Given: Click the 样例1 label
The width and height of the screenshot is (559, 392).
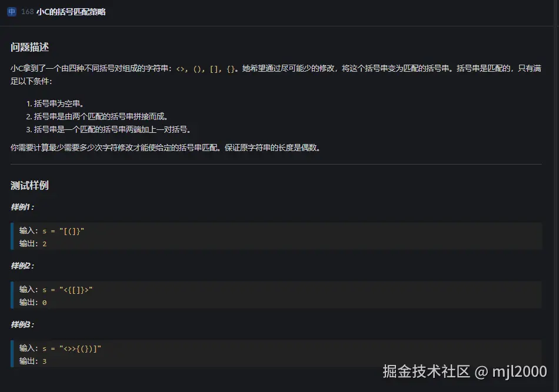Looking at the screenshot, I should (x=22, y=207).
